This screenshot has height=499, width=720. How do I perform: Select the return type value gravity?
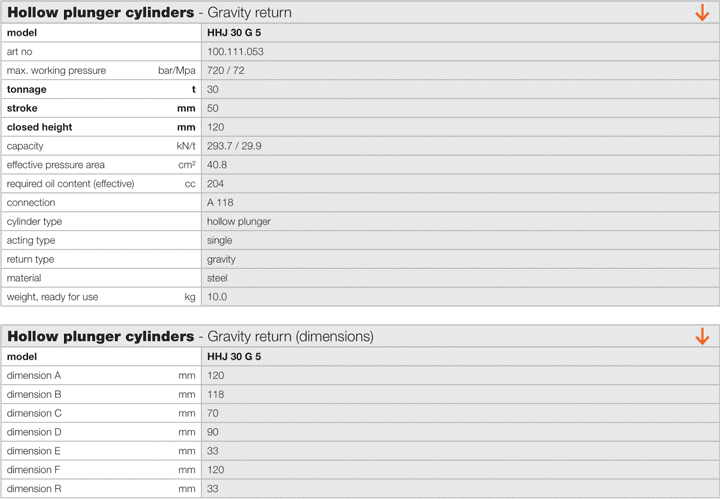point(221,259)
